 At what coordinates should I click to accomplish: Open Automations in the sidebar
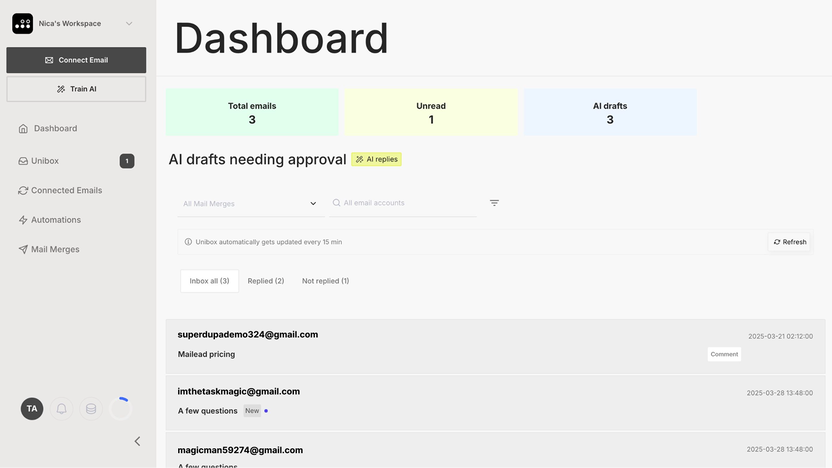49,220
